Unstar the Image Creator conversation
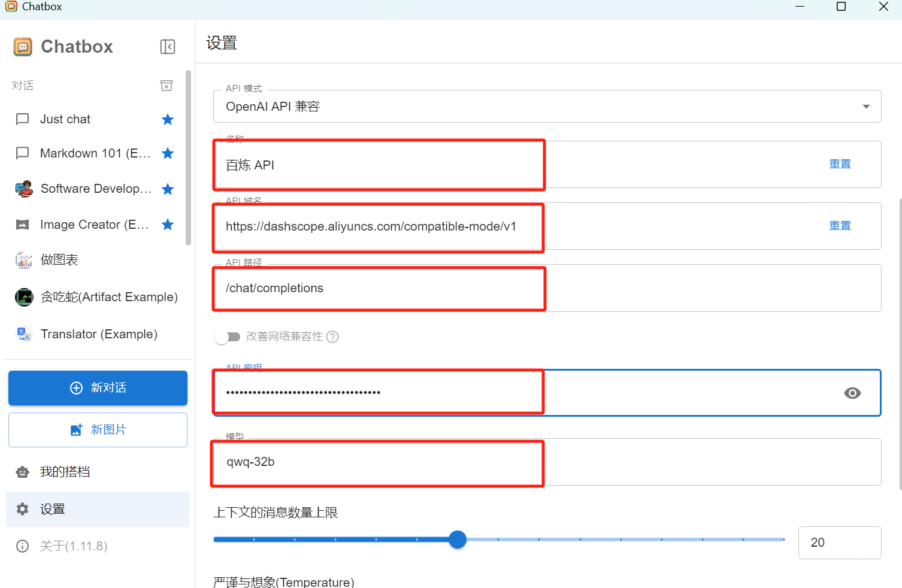The image size is (902, 588). pyautogui.click(x=168, y=225)
